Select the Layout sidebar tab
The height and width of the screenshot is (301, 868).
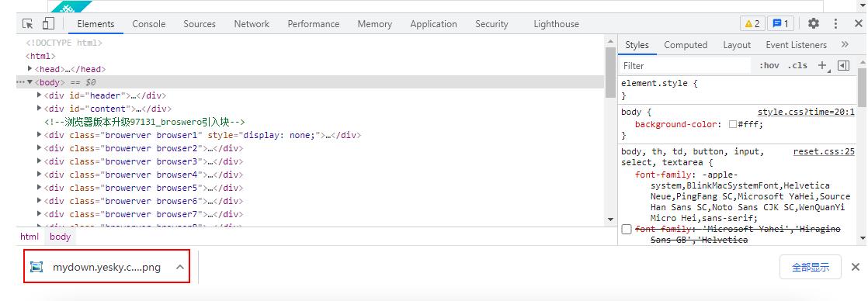[x=737, y=45]
